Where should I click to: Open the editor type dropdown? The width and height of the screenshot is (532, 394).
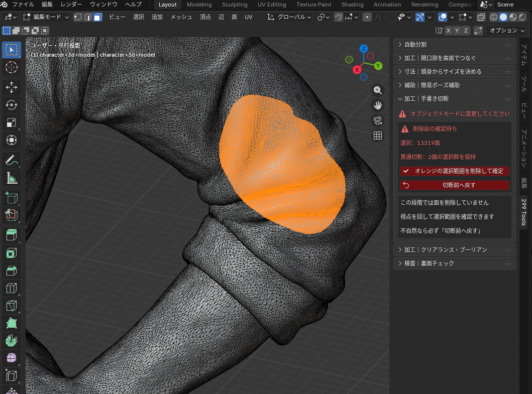click(x=10, y=17)
